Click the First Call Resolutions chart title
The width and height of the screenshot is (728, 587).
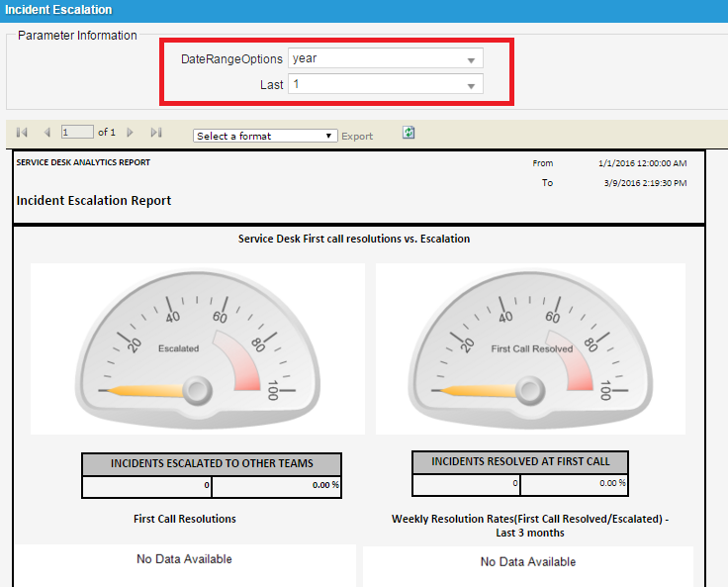(185, 519)
